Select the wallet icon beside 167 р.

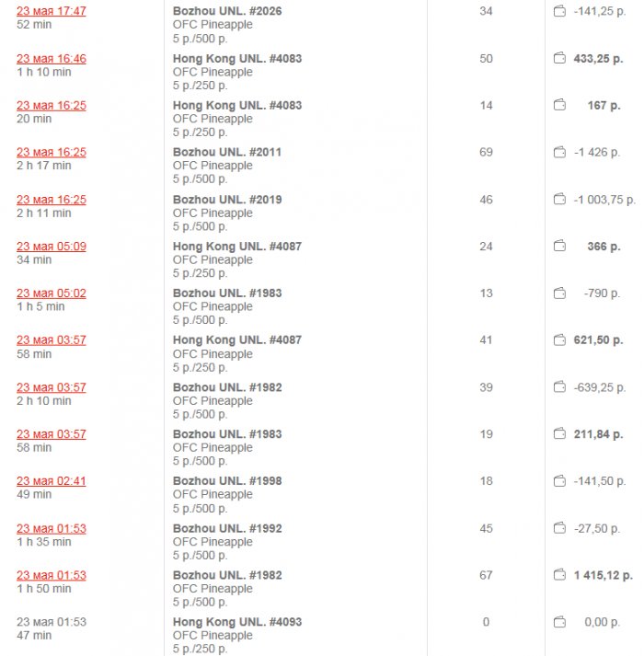(x=559, y=106)
